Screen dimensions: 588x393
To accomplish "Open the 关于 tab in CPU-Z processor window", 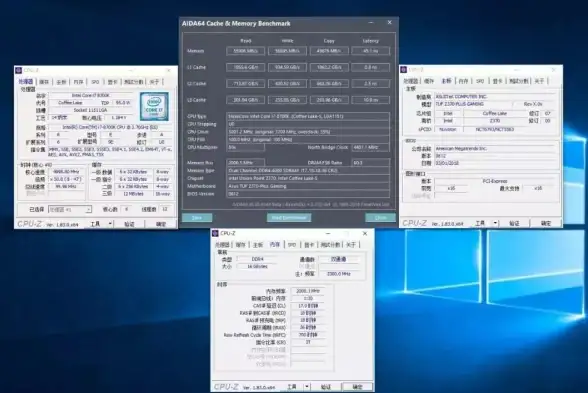I will [154, 82].
